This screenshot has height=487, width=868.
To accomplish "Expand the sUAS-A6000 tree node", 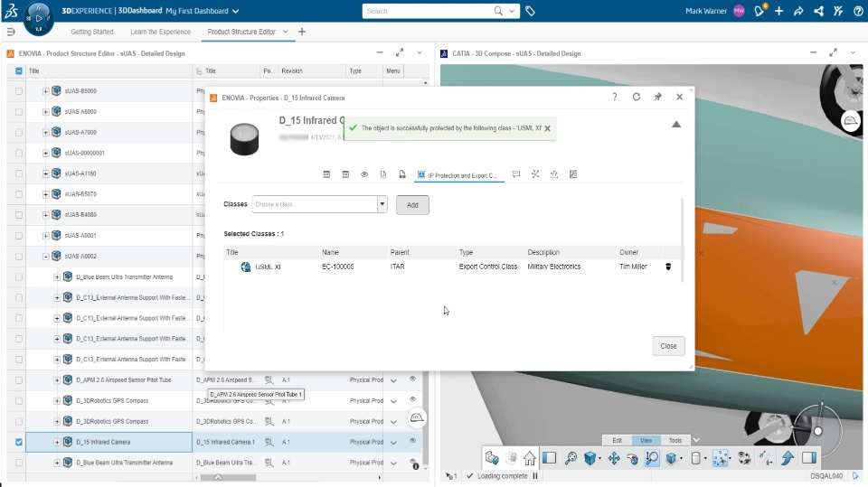I will click(x=46, y=112).
